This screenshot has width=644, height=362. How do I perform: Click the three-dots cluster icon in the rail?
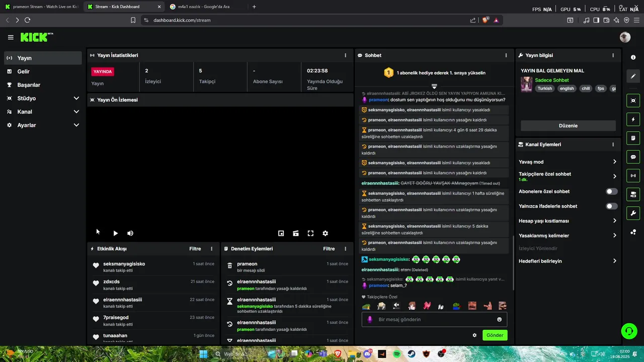click(633, 232)
